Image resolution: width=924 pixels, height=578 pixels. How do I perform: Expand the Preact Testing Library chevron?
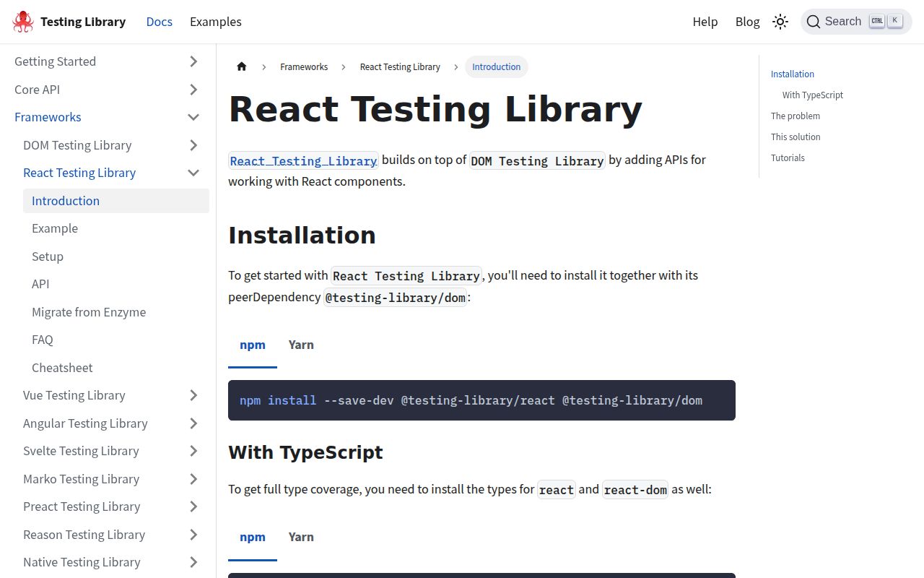tap(193, 506)
